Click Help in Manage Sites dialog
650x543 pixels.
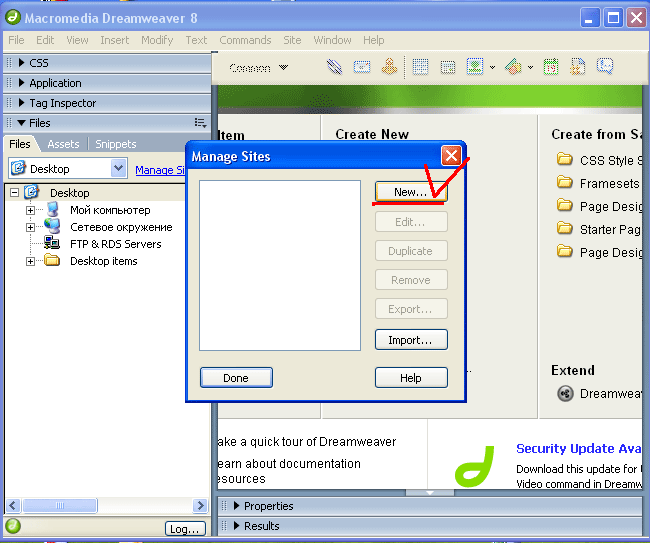(x=411, y=378)
